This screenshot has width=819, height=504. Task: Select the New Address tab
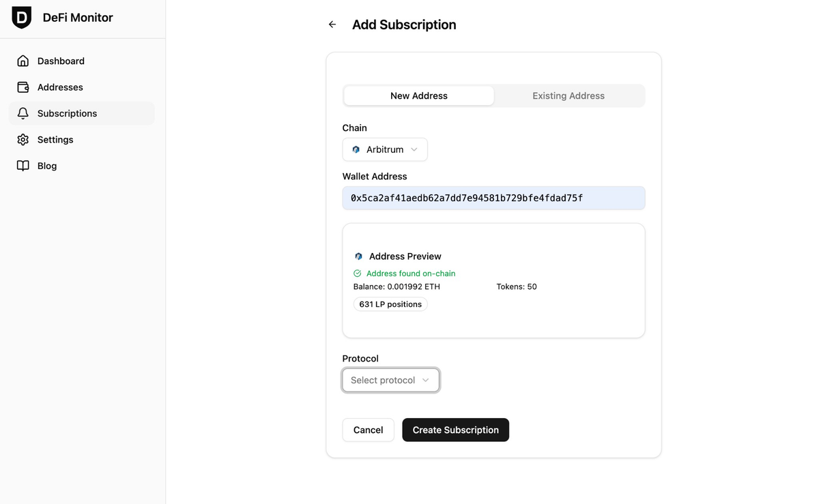[418, 95]
